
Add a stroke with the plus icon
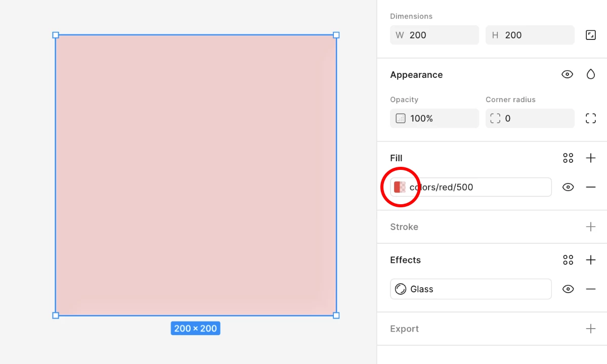(590, 226)
